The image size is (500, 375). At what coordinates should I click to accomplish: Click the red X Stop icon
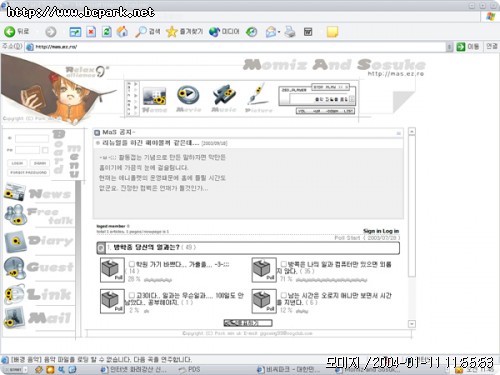91,32
